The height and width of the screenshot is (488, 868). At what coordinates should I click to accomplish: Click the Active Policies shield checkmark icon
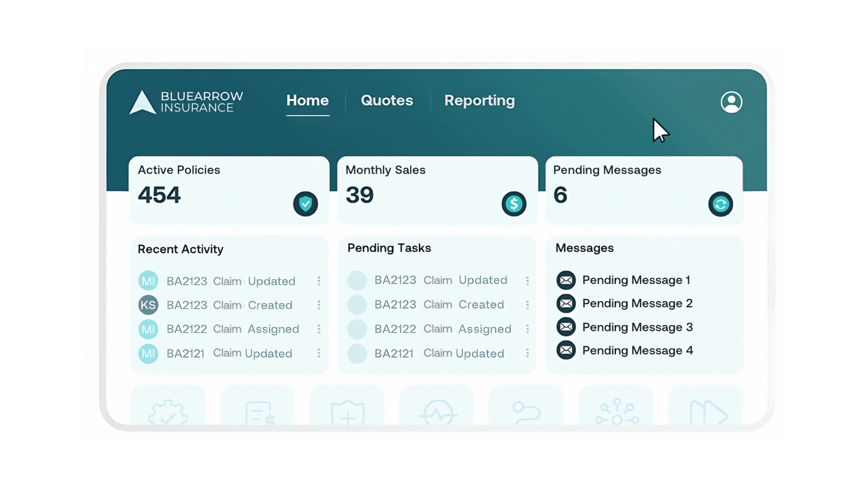[306, 204]
